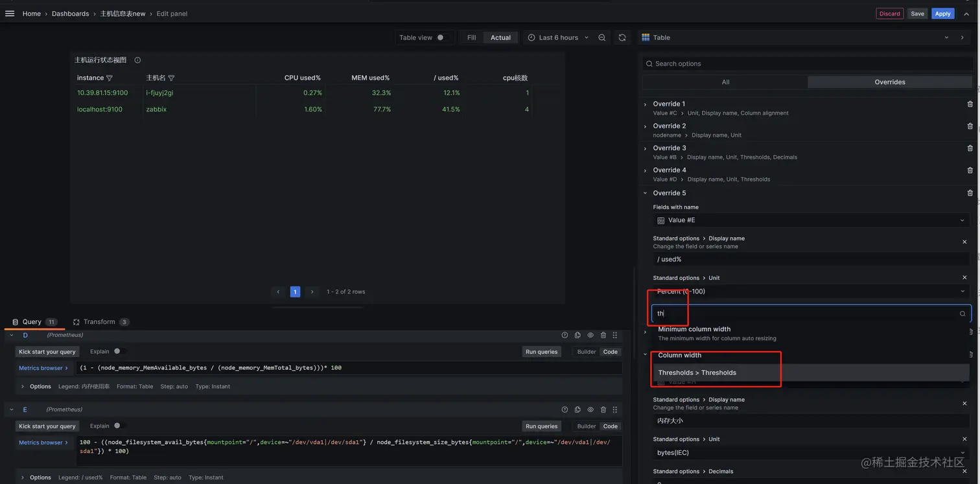Viewport: 980px width, 484px height.
Task: Delete Override 4 with its trash icon
Action: [x=970, y=170]
